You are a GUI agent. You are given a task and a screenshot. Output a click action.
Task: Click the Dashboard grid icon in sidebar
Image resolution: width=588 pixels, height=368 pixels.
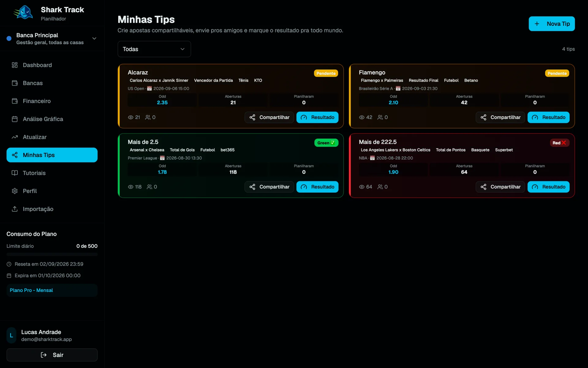tap(15, 65)
